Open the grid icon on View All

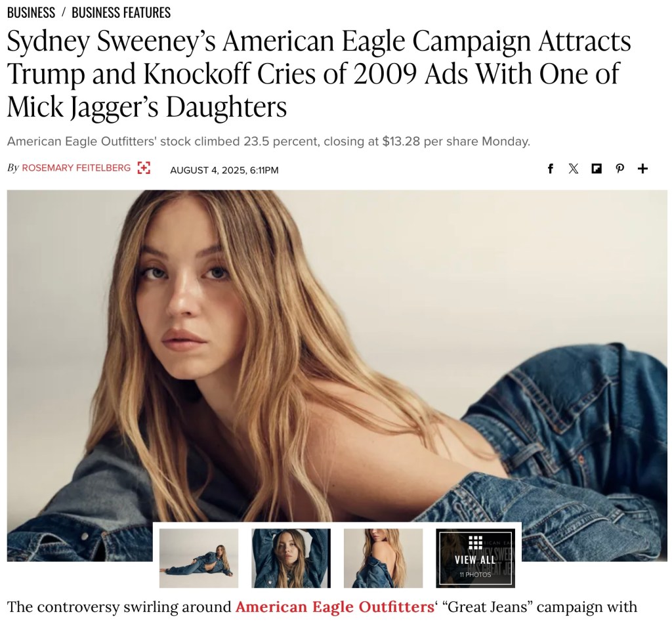click(x=475, y=542)
